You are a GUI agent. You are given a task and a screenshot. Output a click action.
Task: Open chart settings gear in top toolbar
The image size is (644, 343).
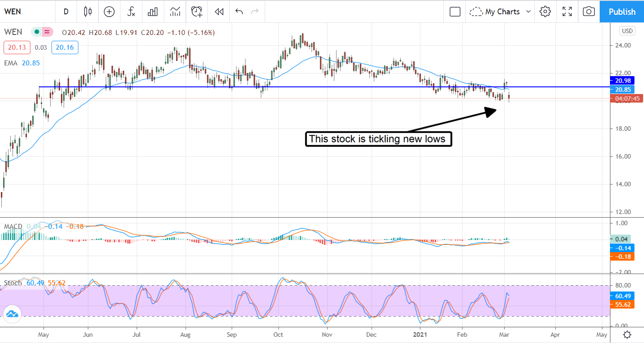click(x=545, y=12)
